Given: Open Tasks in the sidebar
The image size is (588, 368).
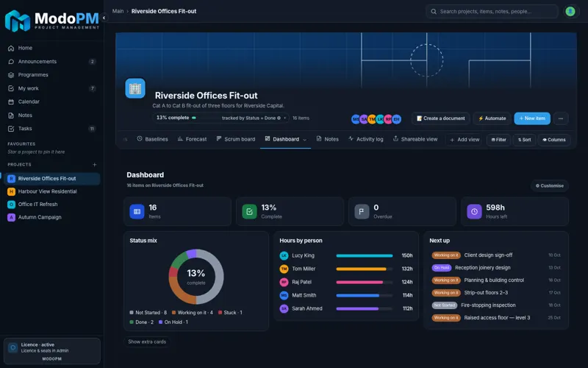Looking at the screenshot, I should (x=51, y=129).
